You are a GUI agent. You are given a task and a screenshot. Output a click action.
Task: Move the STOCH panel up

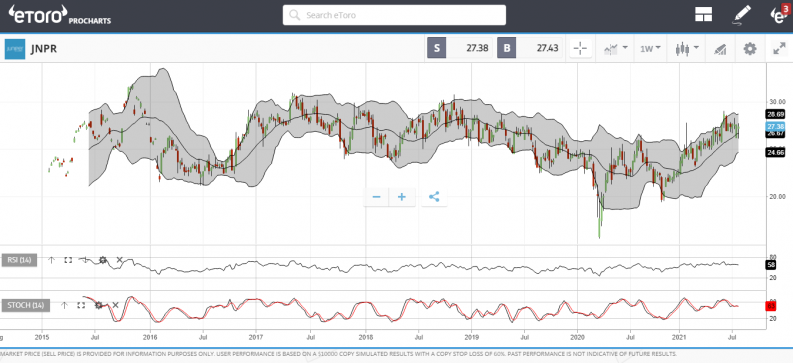coord(64,305)
